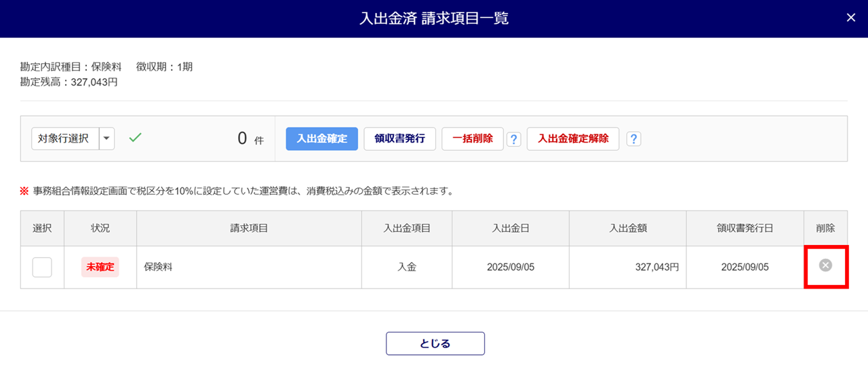
Task: Open the 対象行選択 dropdown arrow
Action: pos(107,138)
